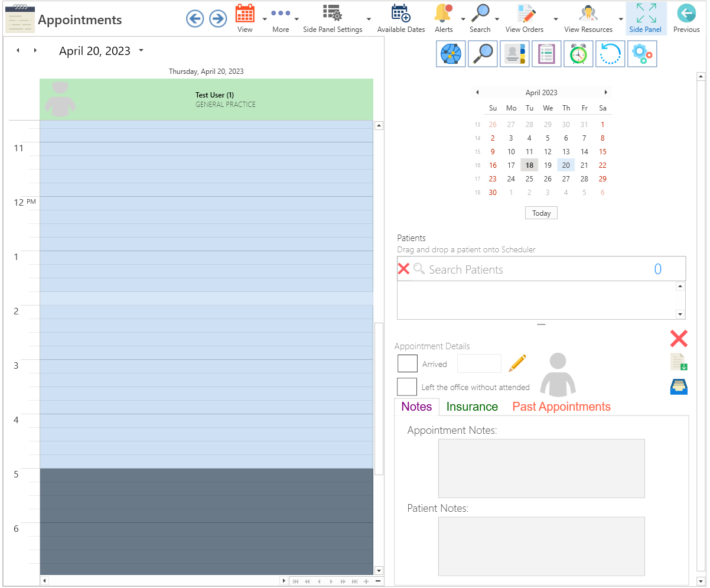Click the blue archive drawer icon

[679, 386]
